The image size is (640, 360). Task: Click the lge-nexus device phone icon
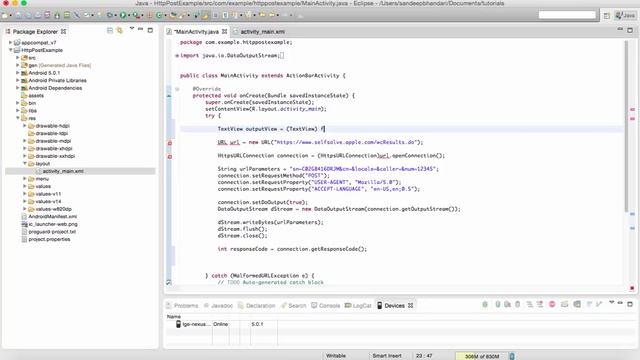coord(178,324)
